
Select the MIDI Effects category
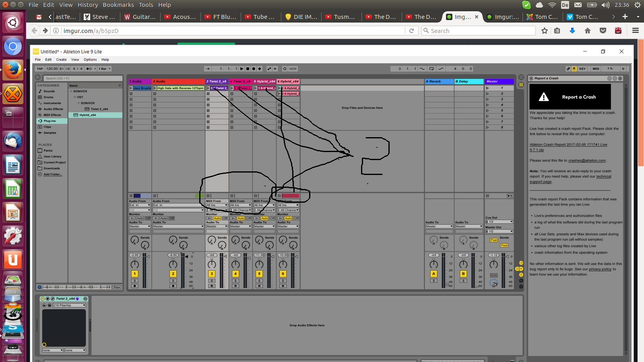[x=52, y=115]
